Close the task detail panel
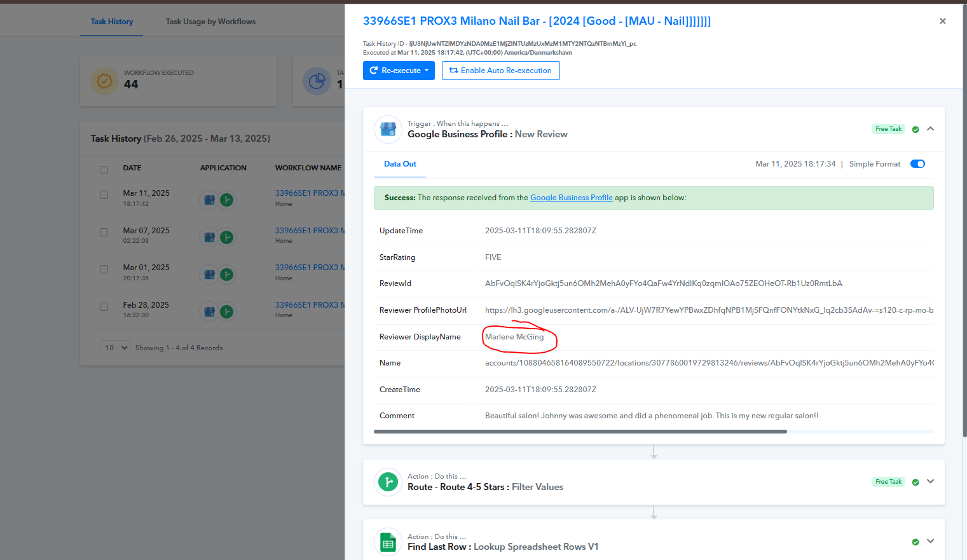967x560 pixels. [943, 21]
